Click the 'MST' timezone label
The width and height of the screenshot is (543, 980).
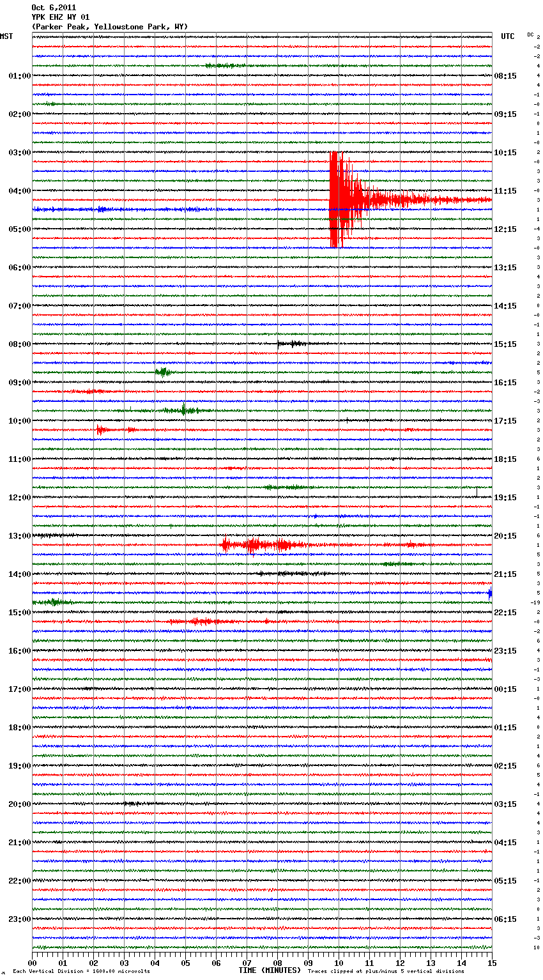click(x=6, y=36)
